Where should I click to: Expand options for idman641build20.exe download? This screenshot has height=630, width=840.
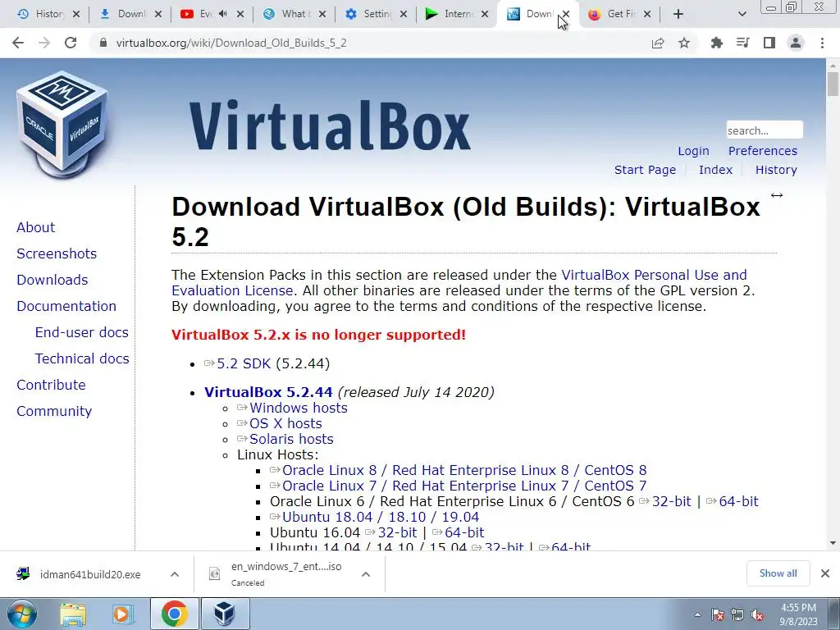pyautogui.click(x=175, y=574)
